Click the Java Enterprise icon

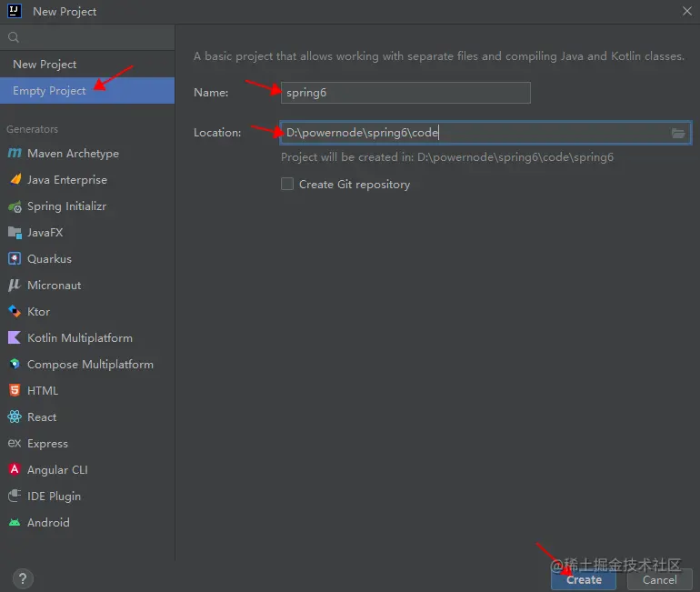point(15,179)
